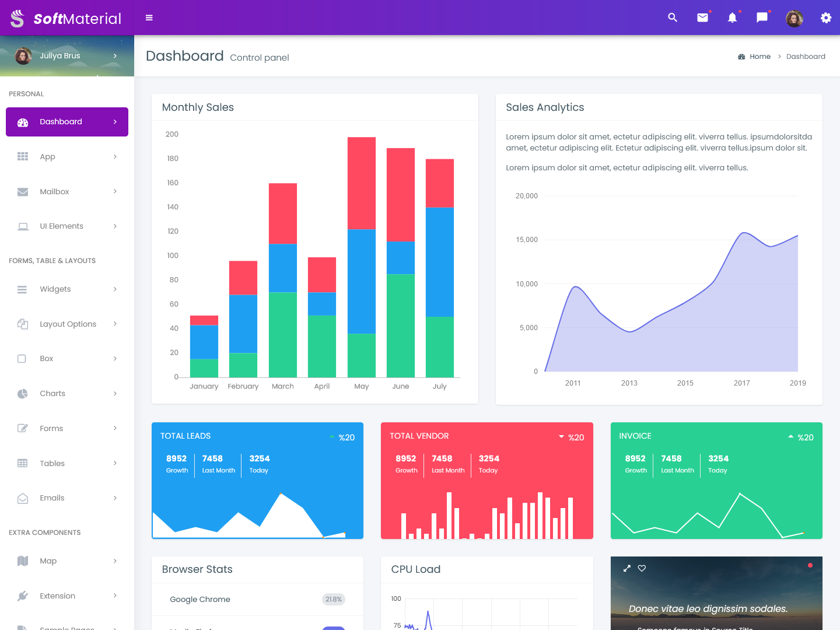Click the Forms edit icon

pyautogui.click(x=23, y=428)
